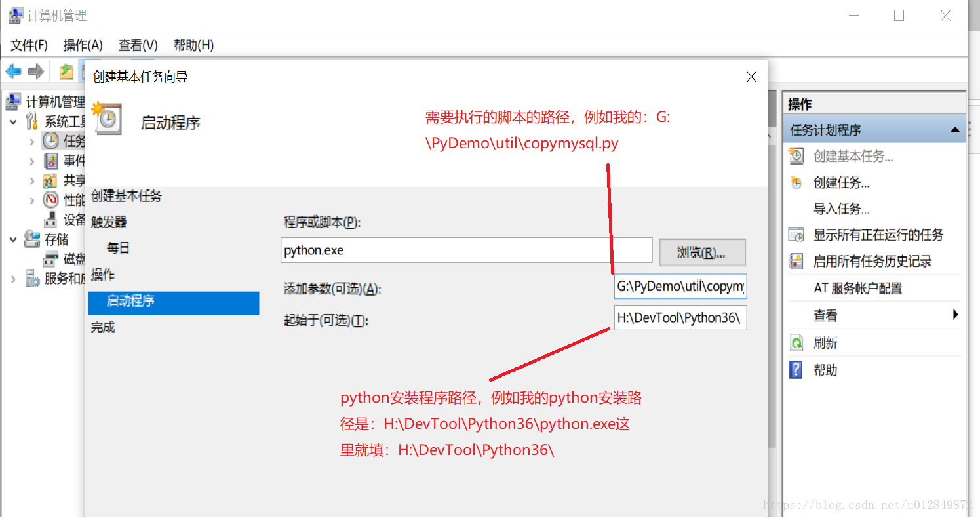Viewport: 980px width, 518px height.
Task: Select the Task Scheduler clock icon
Action: click(50, 141)
